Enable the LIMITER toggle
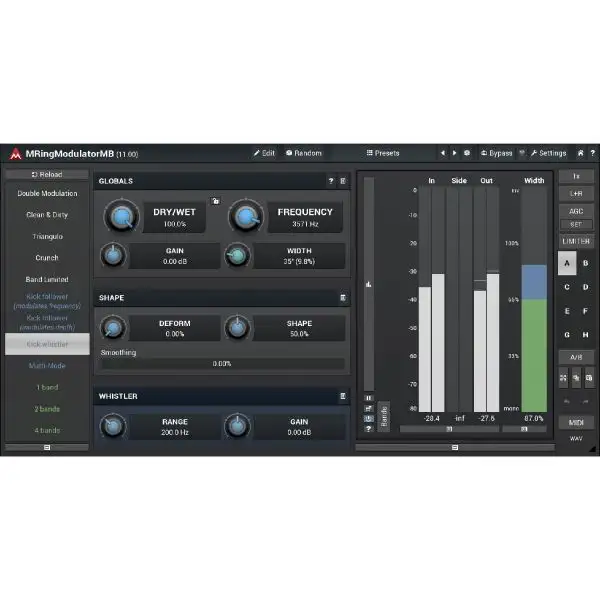The image size is (600, 600). pyautogui.click(x=576, y=242)
